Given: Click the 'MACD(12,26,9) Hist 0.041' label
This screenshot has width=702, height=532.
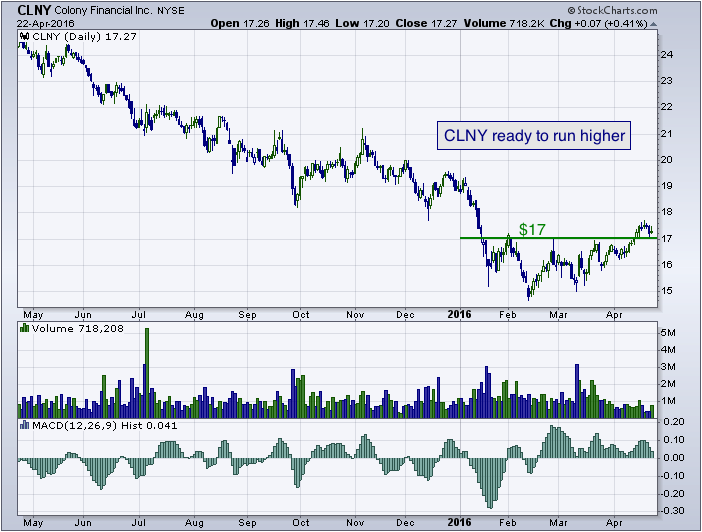Looking at the screenshot, I should (104, 425).
